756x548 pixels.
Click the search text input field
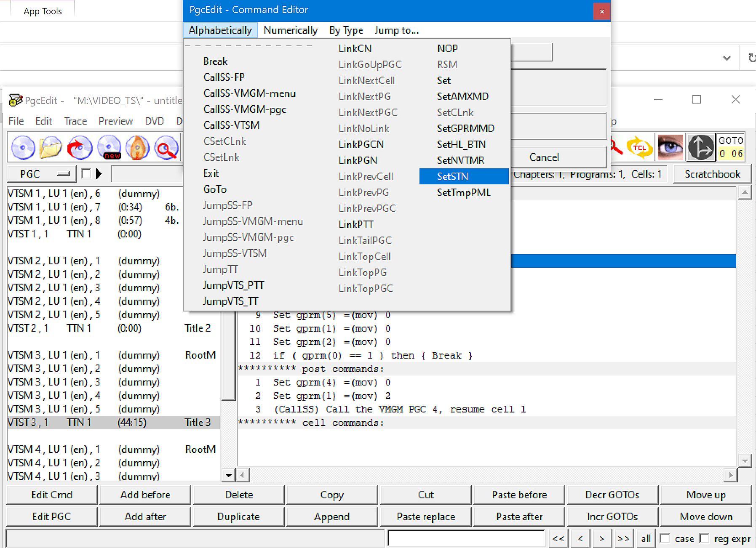click(x=466, y=538)
